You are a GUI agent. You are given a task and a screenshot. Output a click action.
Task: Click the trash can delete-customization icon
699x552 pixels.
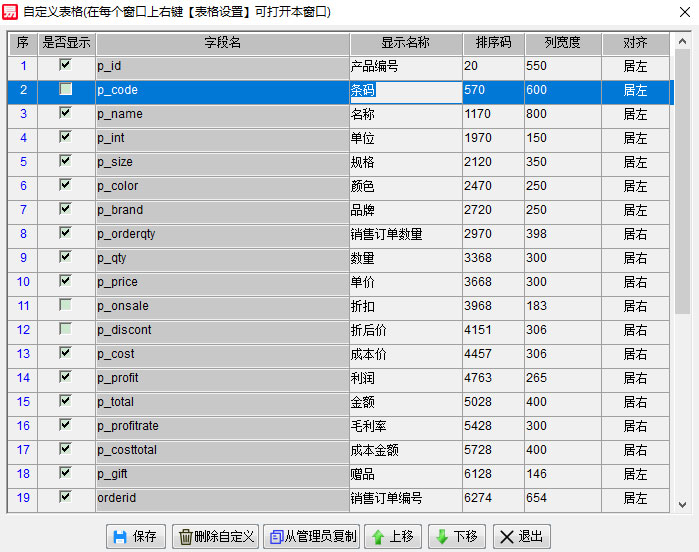(x=186, y=537)
